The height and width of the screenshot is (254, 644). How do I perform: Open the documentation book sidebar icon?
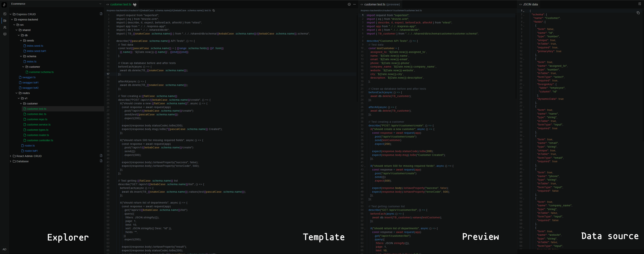tap(4, 34)
